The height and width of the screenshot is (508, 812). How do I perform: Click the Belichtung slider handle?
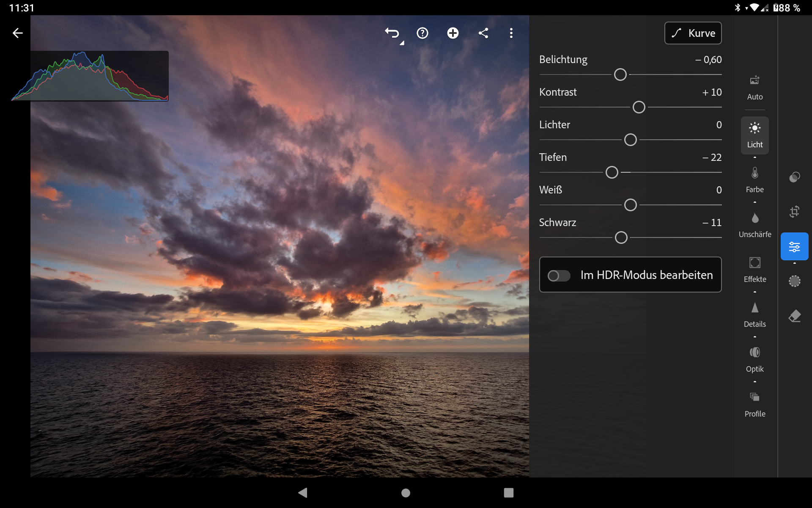pyautogui.click(x=620, y=75)
